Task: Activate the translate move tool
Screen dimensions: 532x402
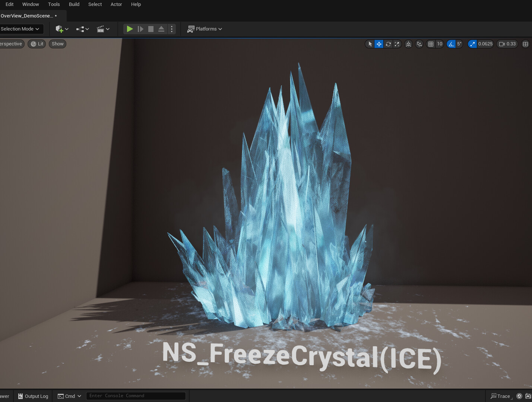Action: pyautogui.click(x=379, y=44)
